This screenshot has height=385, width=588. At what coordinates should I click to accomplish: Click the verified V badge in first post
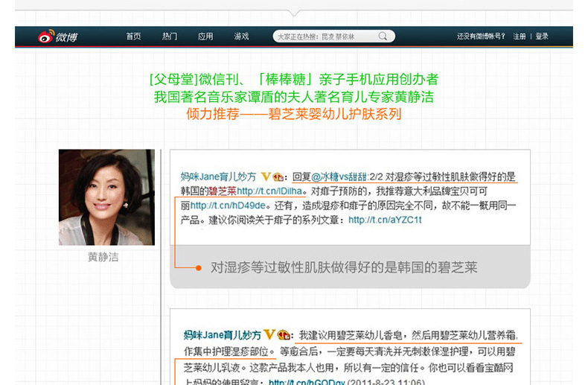[x=264, y=177]
